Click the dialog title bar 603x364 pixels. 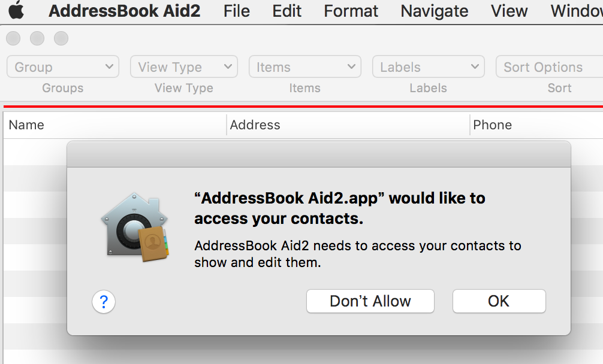click(x=318, y=154)
